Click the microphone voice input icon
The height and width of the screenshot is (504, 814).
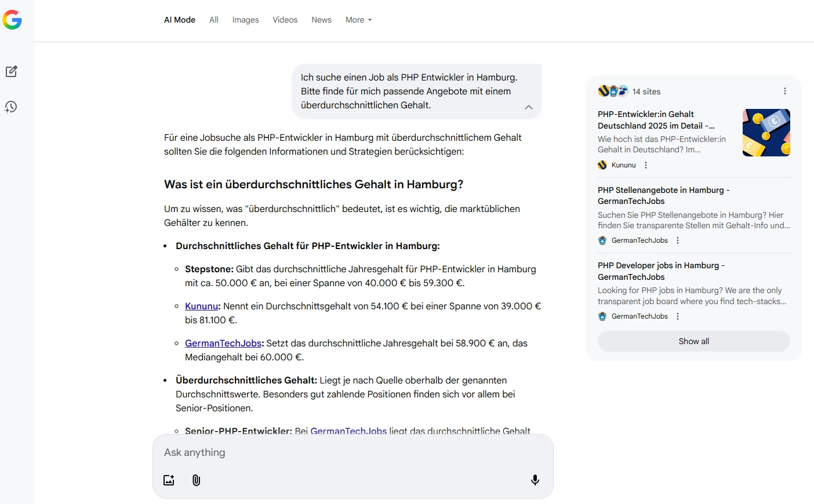click(535, 480)
